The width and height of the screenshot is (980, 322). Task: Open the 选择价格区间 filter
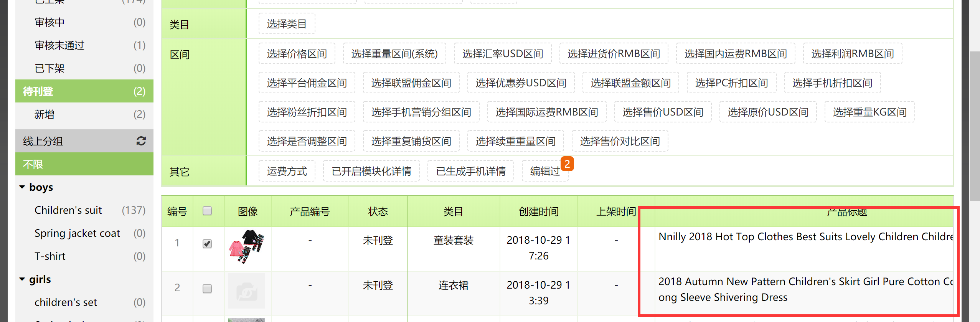click(x=297, y=54)
